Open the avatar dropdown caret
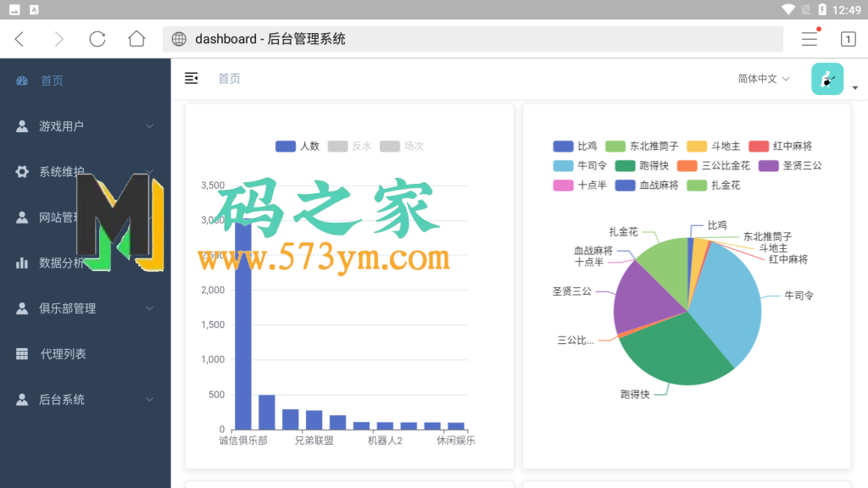Screen dimensions: 868x488 pyautogui.click(x=855, y=88)
